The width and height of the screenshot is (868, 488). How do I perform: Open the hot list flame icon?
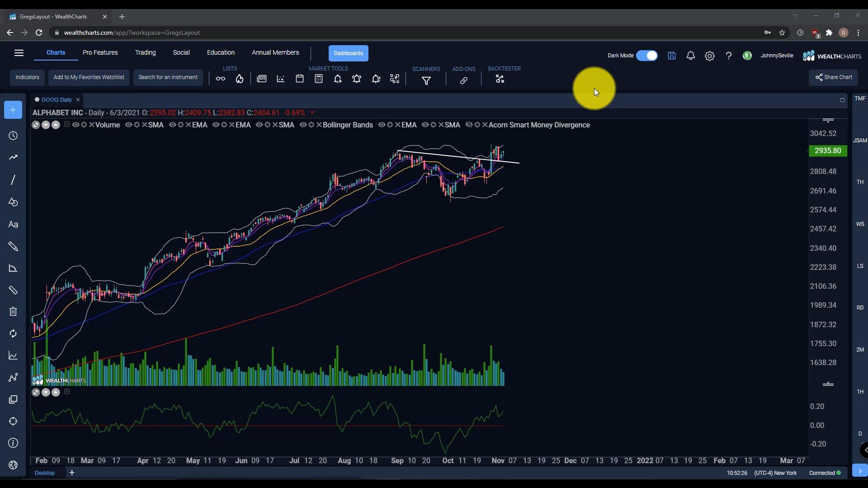[240, 79]
